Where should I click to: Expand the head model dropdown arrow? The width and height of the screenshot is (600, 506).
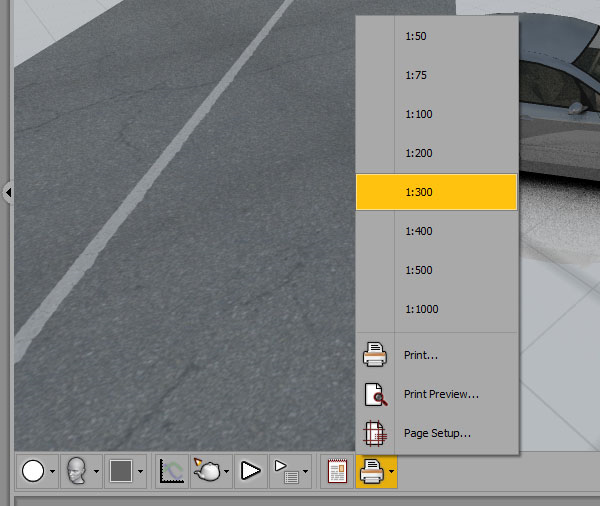[96, 472]
